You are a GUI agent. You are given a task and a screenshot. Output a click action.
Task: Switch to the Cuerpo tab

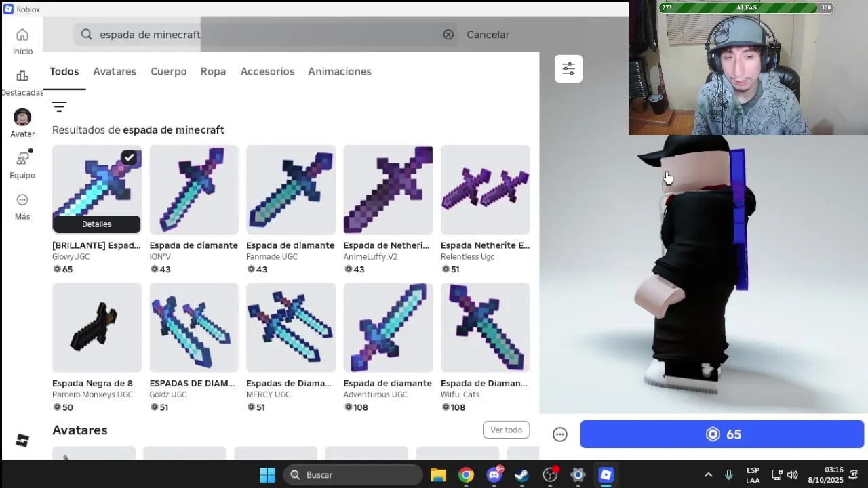coord(169,71)
